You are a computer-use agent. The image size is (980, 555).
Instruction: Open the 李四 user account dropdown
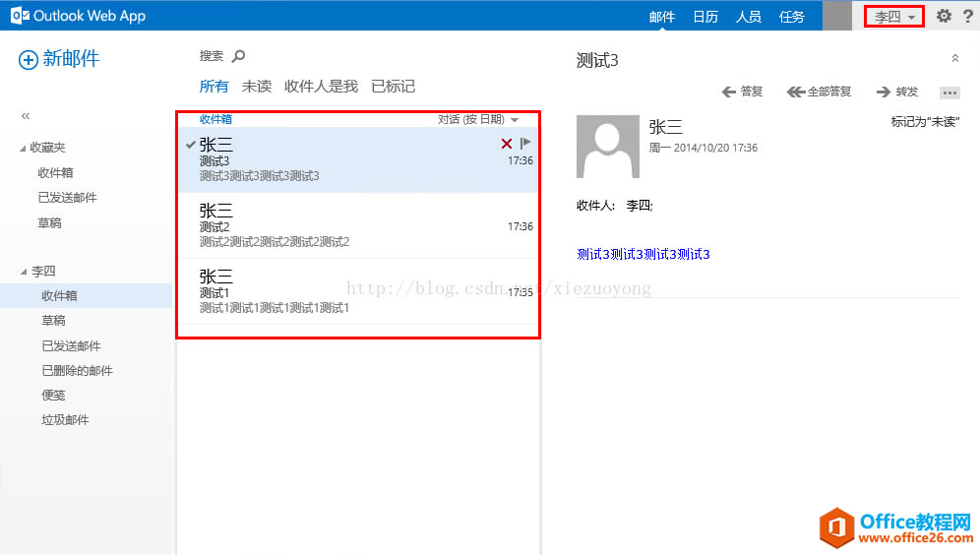pyautogui.click(x=894, y=17)
